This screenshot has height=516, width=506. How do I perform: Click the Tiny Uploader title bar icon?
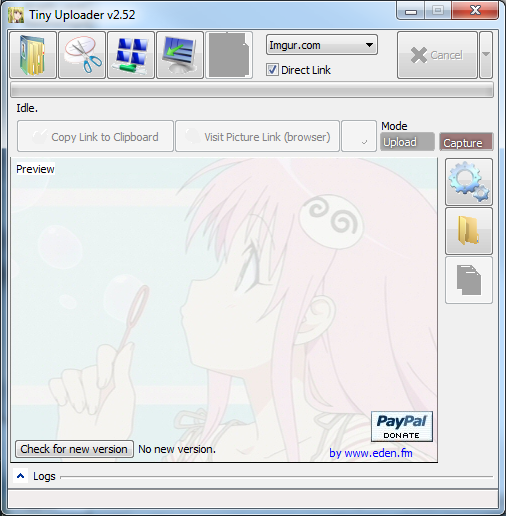click(16, 15)
